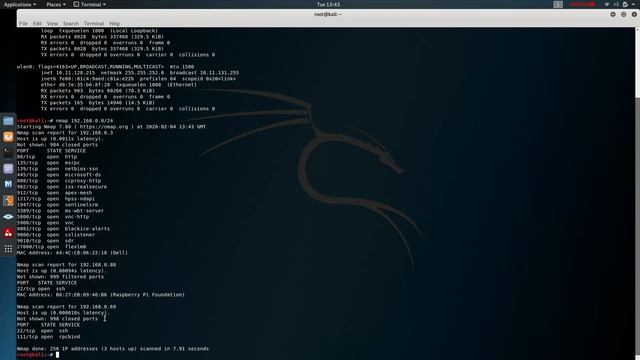Click the nmap 192.168.0.0/24 command line
The height and width of the screenshot is (360, 640).
tap(65, 121)
